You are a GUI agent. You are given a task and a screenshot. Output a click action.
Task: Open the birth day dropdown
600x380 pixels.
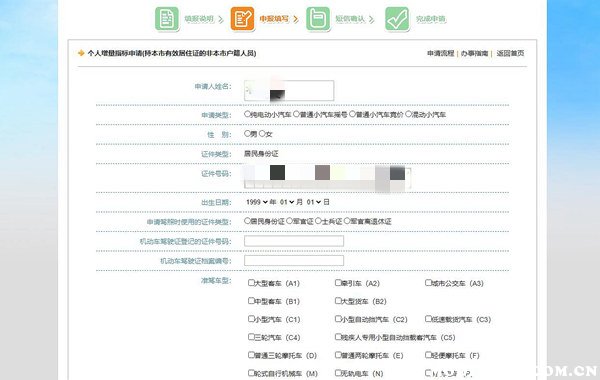(314, 202)
